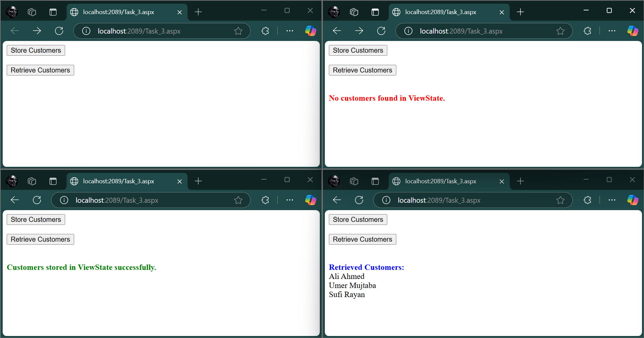Viewport: 644px width, 338px height.
Task: Refresh page in top-right browser window
Action: pyautogui.click(x=381, y=31)
